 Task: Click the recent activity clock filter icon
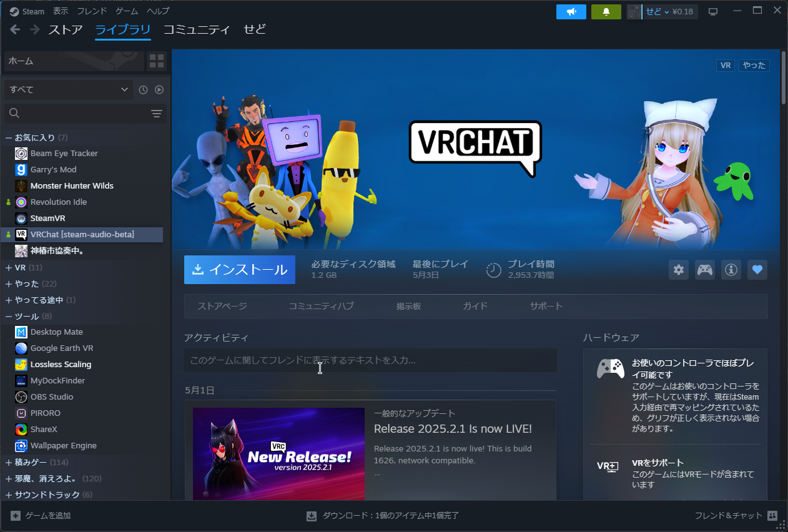(x=143, y=90)
